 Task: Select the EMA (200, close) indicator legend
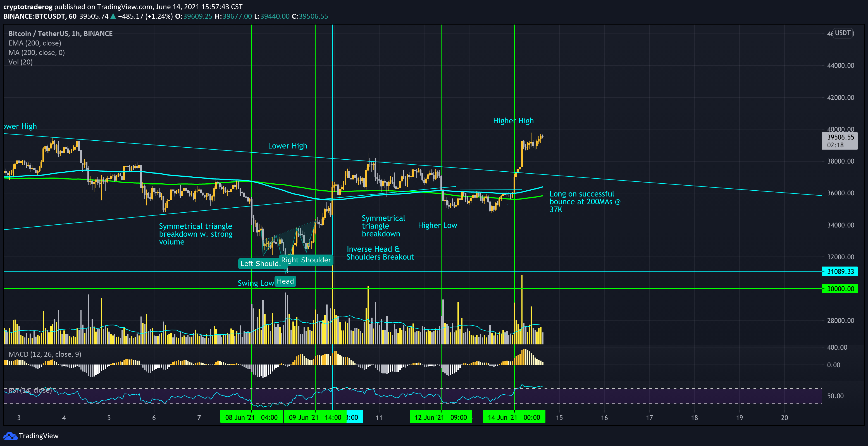(35, 44)
